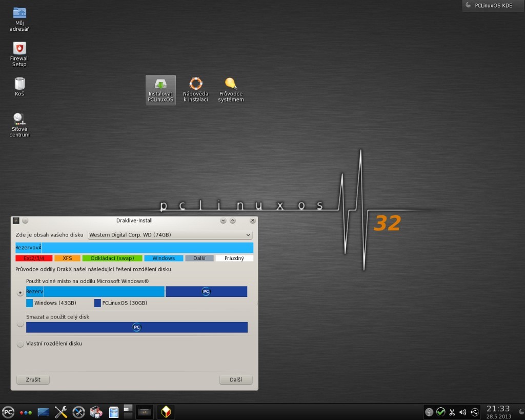Click the full-disk PCLinuxOS bar under Smazat

click(x=136, y=327)
